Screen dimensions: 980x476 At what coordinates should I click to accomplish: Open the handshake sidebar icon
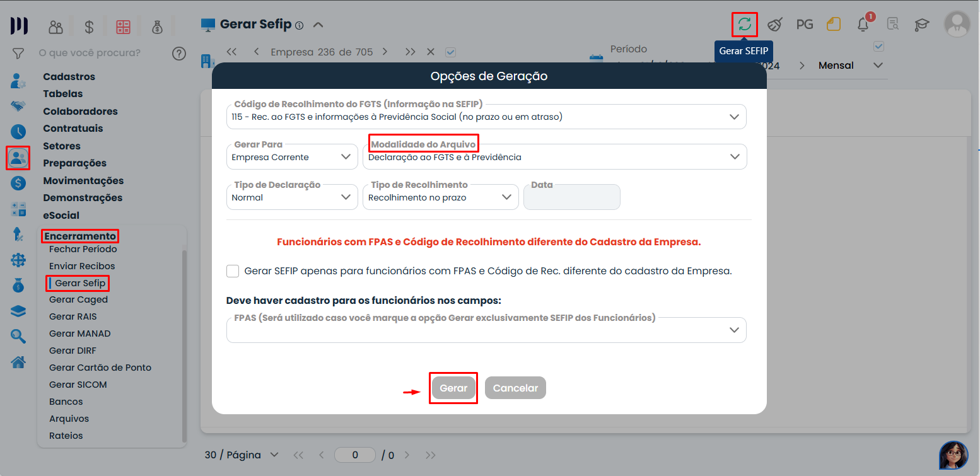point(18,106)
